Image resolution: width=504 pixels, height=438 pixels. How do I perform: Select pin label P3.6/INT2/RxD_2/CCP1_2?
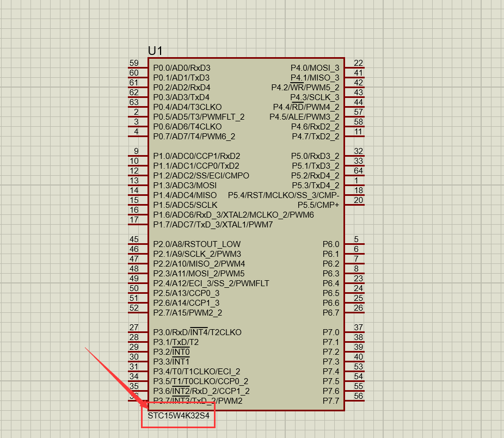(x=201, y=391)
